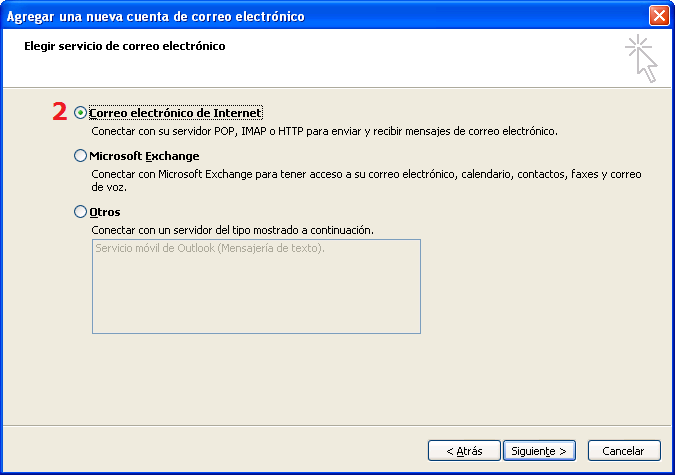Image resolution: width=675 pixels, height=475 pixels.
Task: Click the Cancelar button
Action: click(x=624, y=450)
